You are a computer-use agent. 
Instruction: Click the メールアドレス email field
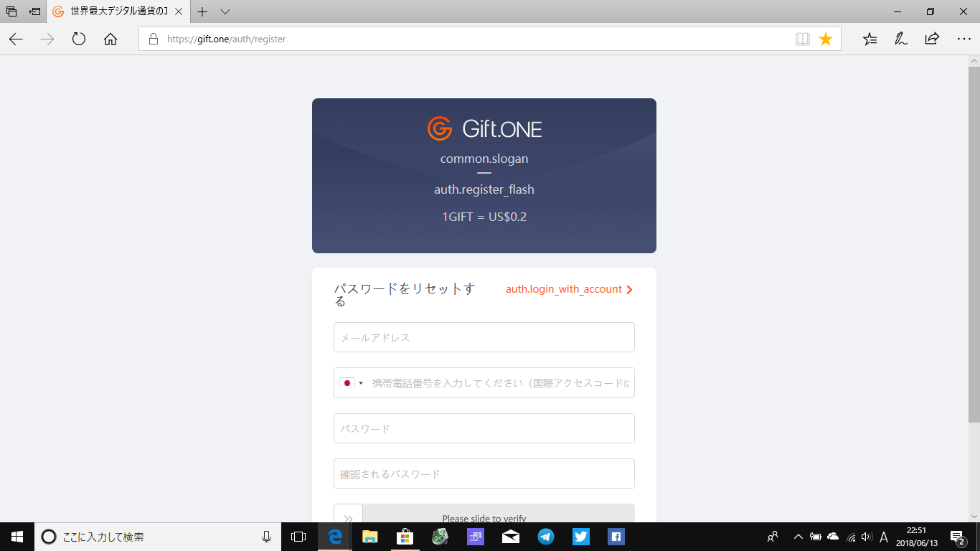(484, 337)
